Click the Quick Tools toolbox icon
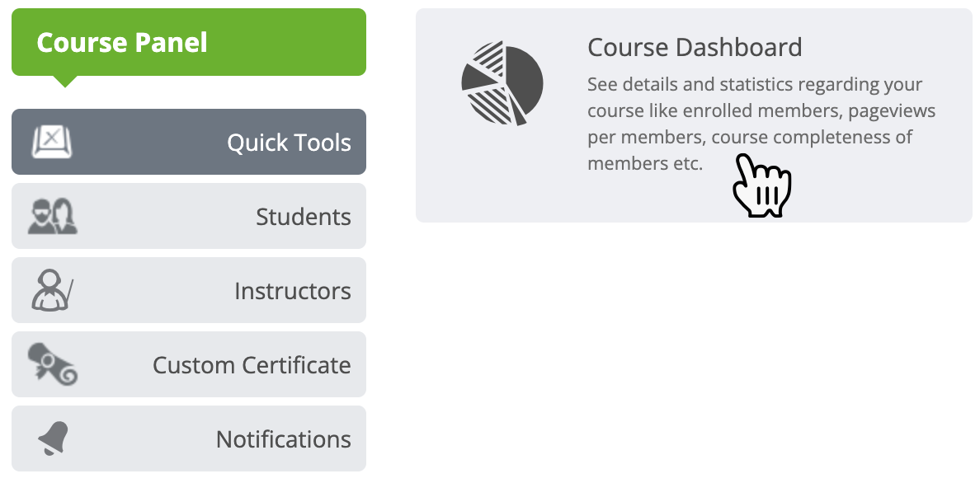This screenshot has height=483, width=980. pyautogui.click(x=52, y=142)
